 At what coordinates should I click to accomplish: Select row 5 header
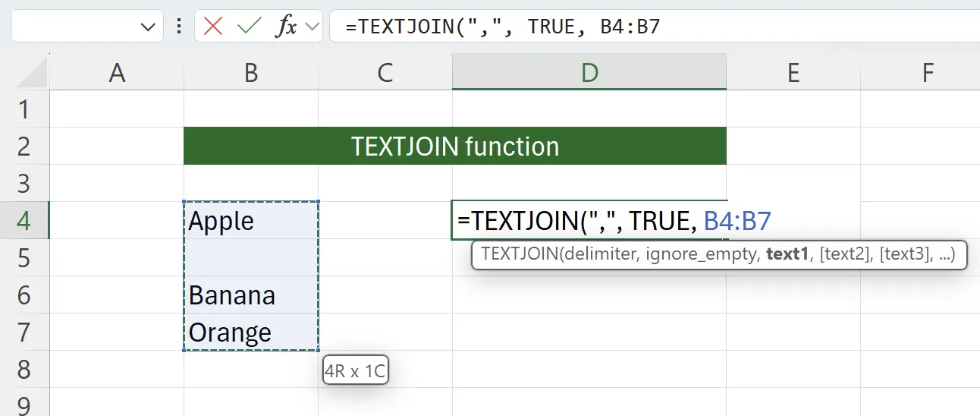(24, 257)
